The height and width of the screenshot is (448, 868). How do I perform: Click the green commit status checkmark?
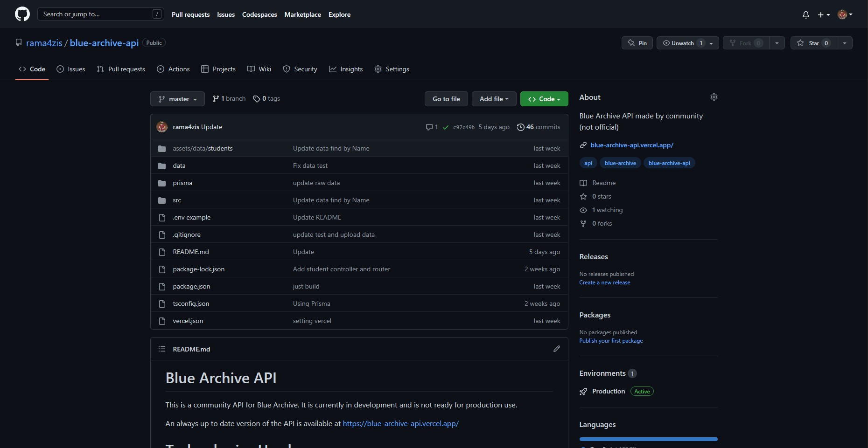click(x=446, y=127)
